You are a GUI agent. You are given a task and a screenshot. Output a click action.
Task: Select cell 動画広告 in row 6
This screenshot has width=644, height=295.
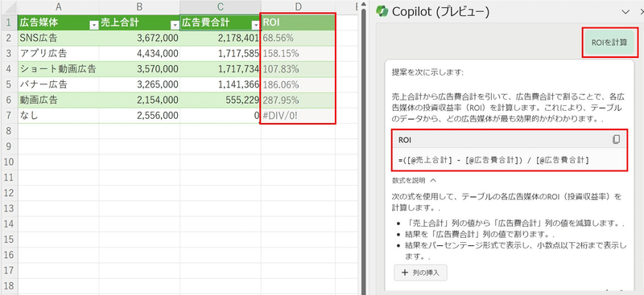pyautogui.click(x=58, y=100)
